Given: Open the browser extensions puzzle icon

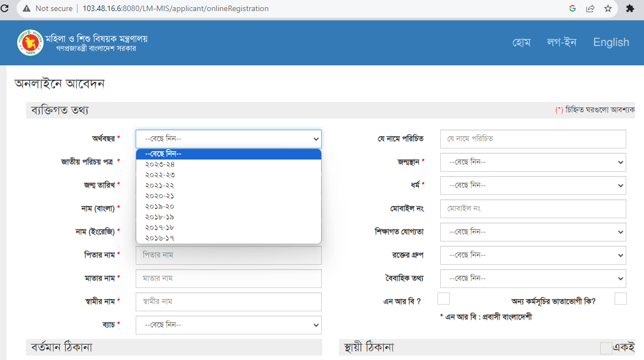Looking at the screenshot, I should coord(630,8).
